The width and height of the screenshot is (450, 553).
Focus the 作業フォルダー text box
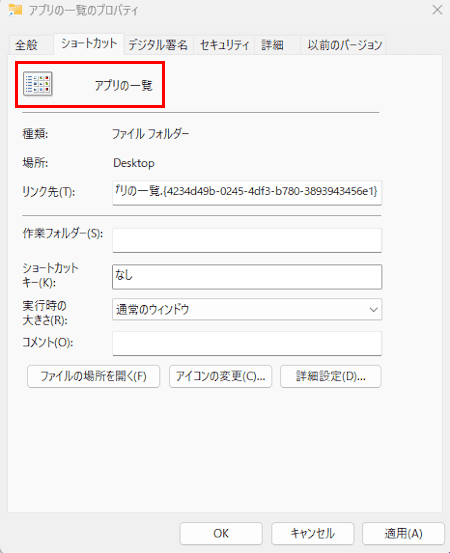(x=247, y=241)
